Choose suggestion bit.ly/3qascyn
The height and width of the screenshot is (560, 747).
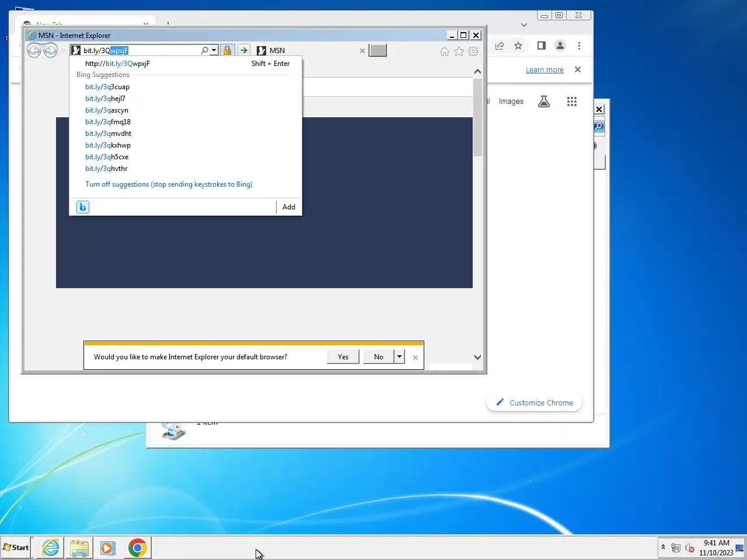coord(107,110)
